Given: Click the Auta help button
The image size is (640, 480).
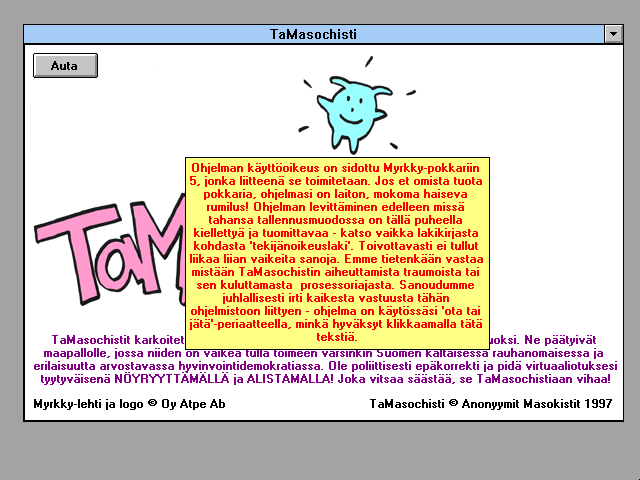Looking at the screenshot, I should [65, 65].
